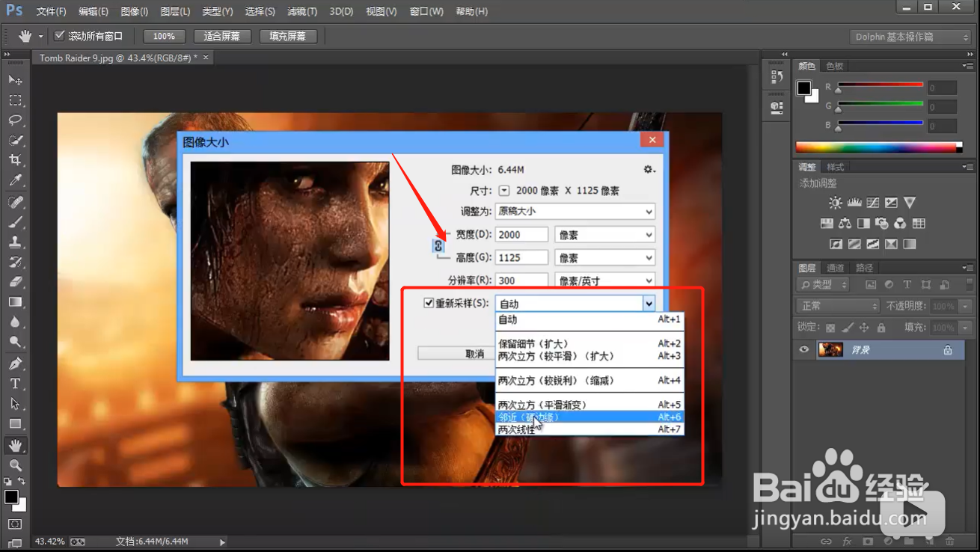The height and width of the screenshot is (552, 980).
Task: Select the Path Selection tool
Action: coord(15,404)
